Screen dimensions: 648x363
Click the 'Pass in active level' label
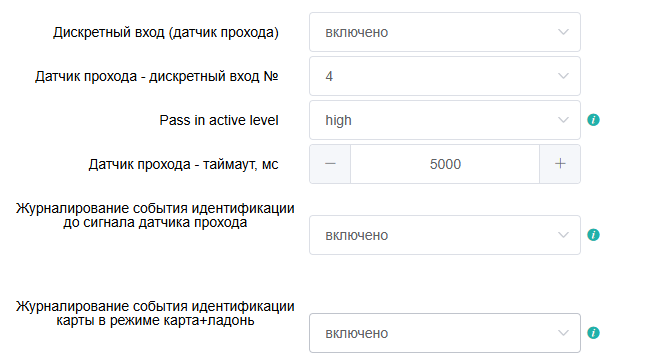click(219, 120)
